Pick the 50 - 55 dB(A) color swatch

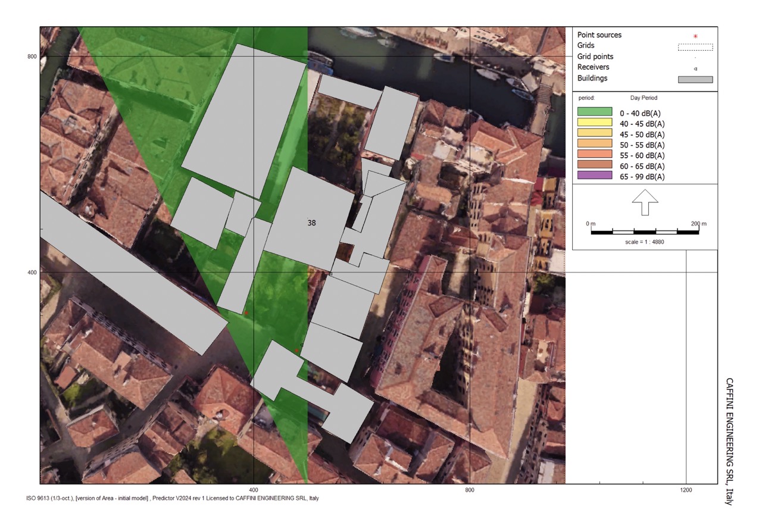coord(595,143)
